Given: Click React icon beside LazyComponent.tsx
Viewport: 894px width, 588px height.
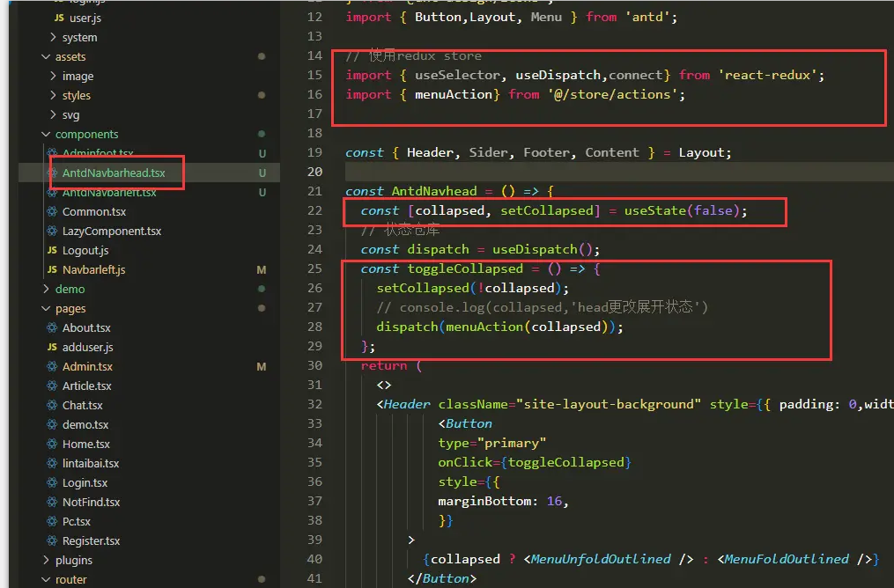Looking at the screenshot, I should tap(53, 232).
